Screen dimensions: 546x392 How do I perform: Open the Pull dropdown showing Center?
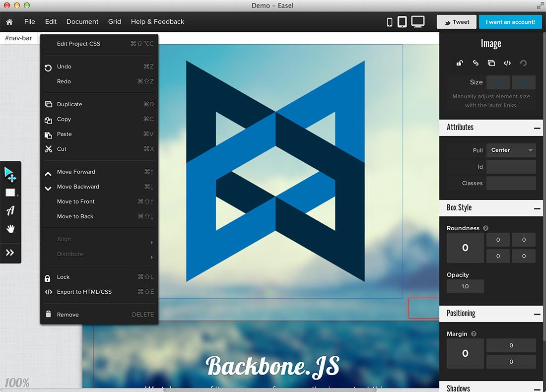click(511, 150)
